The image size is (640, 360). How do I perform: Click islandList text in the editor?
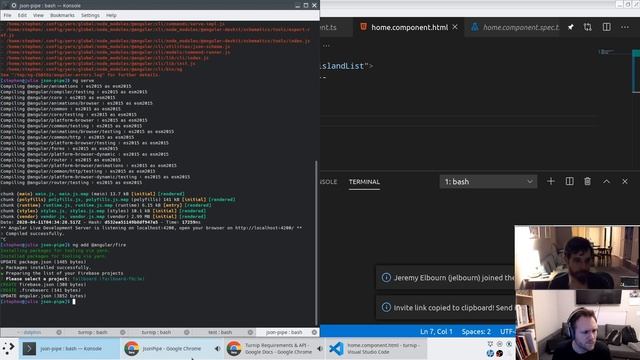point(341,66)
